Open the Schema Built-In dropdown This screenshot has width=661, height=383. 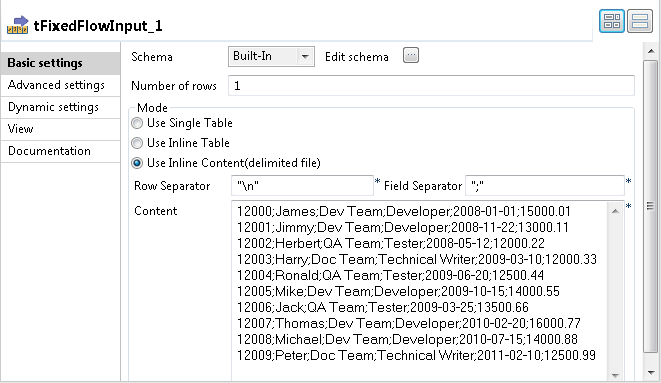click(271, 56)
